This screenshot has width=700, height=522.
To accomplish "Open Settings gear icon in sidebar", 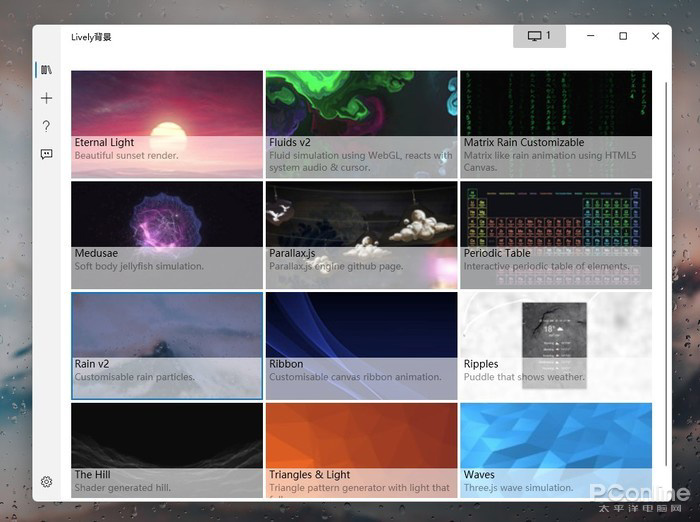I will (46, 482).
